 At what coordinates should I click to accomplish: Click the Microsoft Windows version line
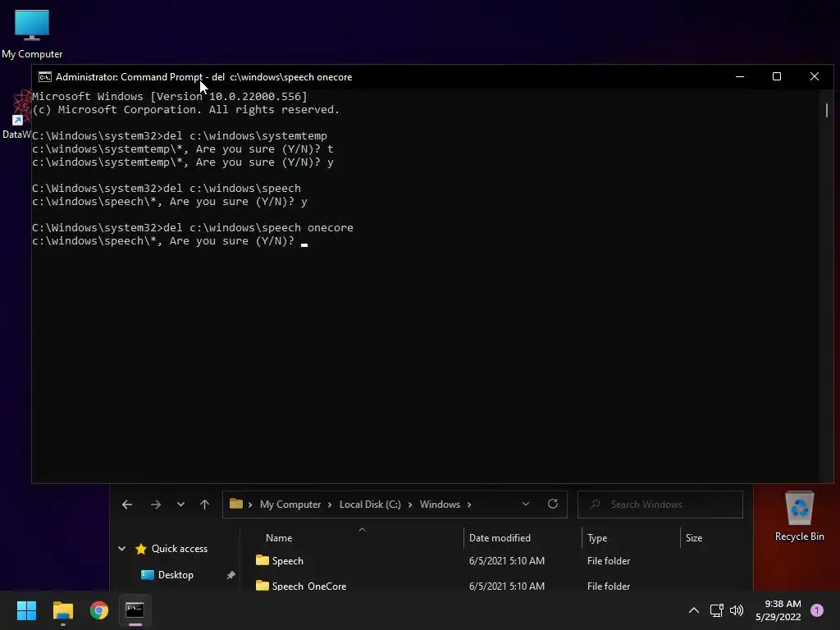(x=170, y=97)
